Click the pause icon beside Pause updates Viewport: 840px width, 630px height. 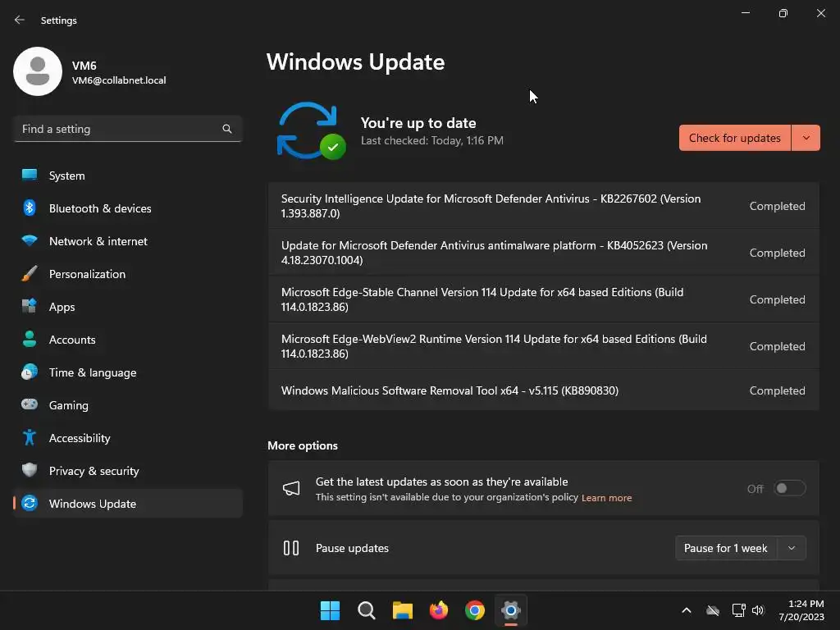pos(291,548)
